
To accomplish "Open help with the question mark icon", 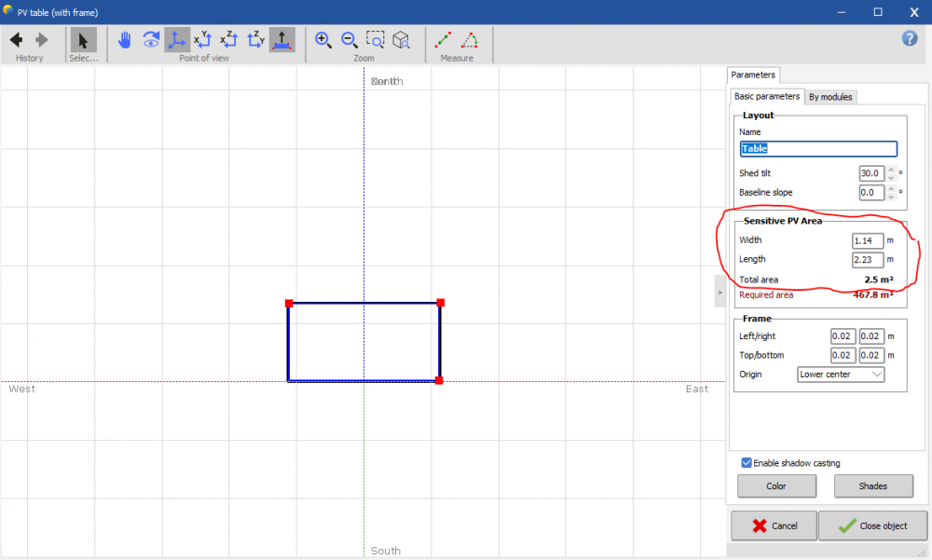I will 910,38.
